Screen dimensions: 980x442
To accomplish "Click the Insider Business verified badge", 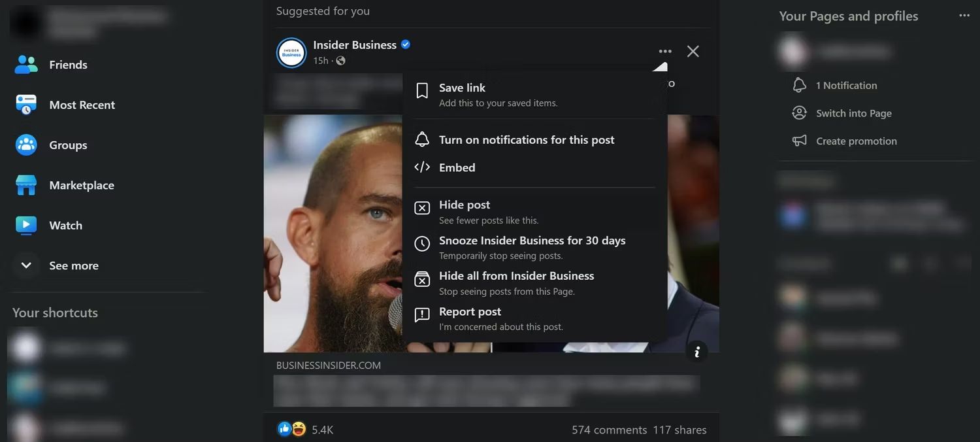I will coord(404,44).
